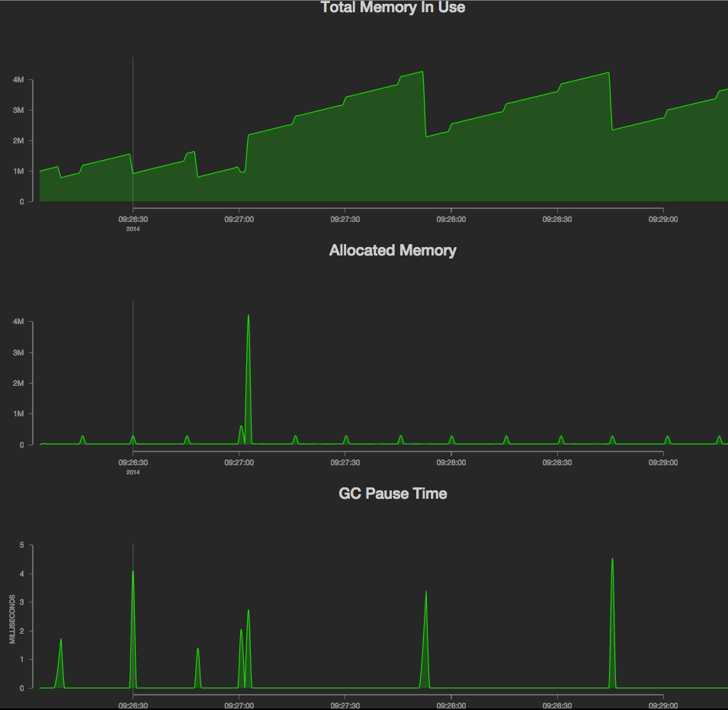Click 09:26:30 under Allocated Memory chart
Viewport: 728px width, 710px height.
coord(133,462)
